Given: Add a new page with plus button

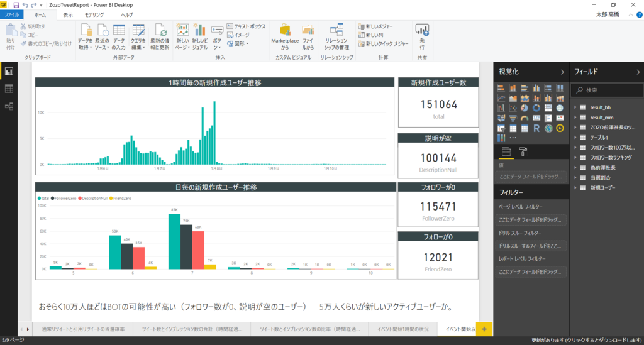Looking at the screenshot, I should 484,329.
